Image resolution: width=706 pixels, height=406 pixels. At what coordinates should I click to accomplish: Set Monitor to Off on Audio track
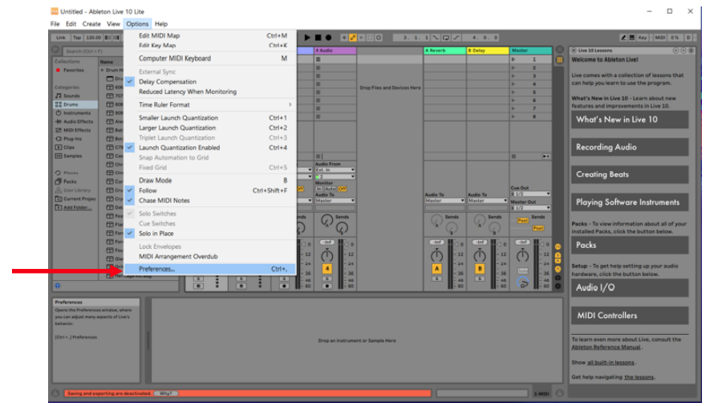(x=342, y=189)
